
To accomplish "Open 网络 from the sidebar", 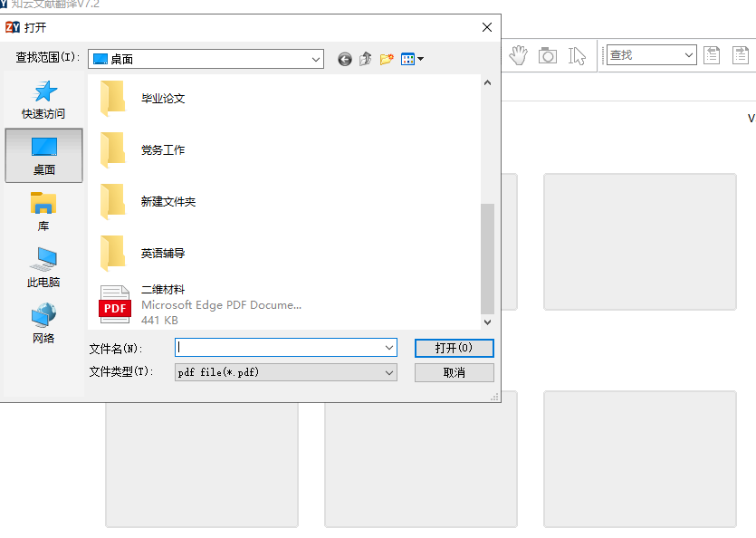I will (x=43, y=319).
